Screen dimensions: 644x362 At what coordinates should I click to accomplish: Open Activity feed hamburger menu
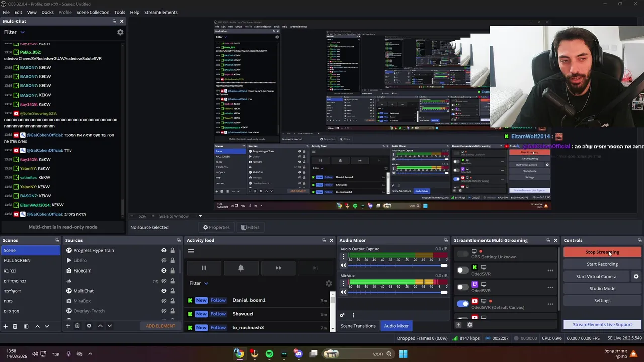tap(191, 251)
